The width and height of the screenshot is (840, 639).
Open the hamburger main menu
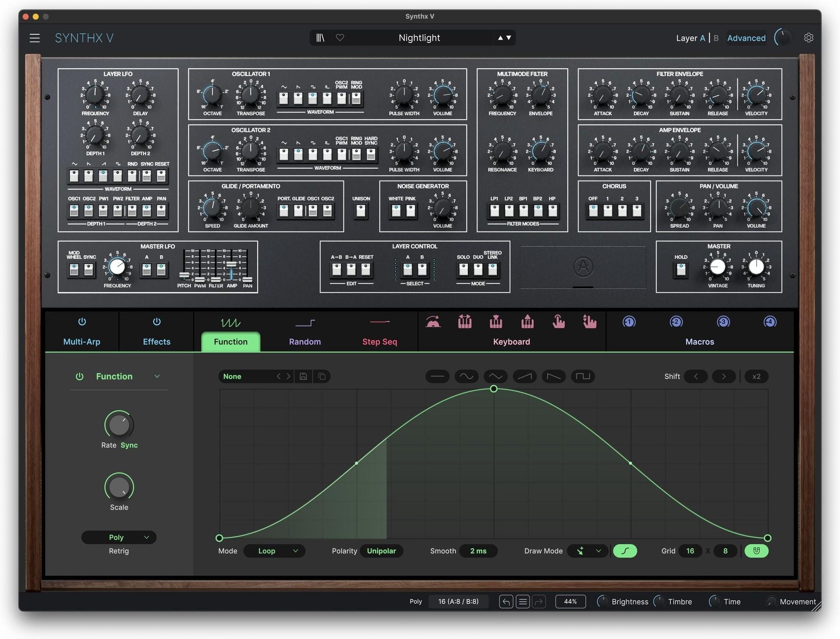pyautogui.click(x=35, y=38)
